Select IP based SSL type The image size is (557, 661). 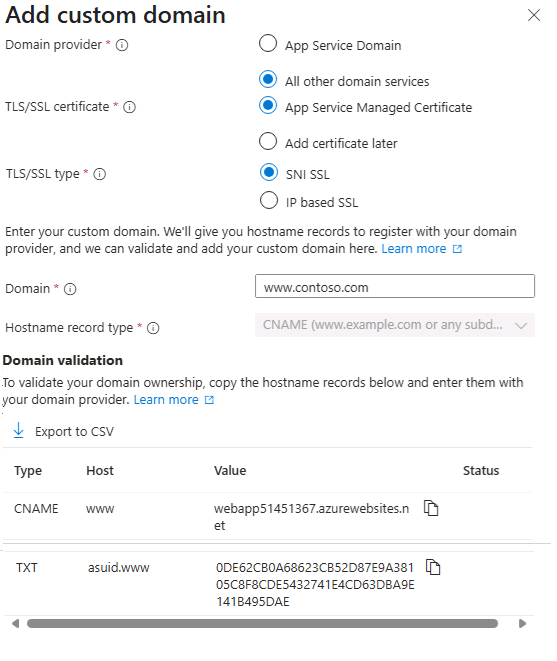tap(269, 200)
